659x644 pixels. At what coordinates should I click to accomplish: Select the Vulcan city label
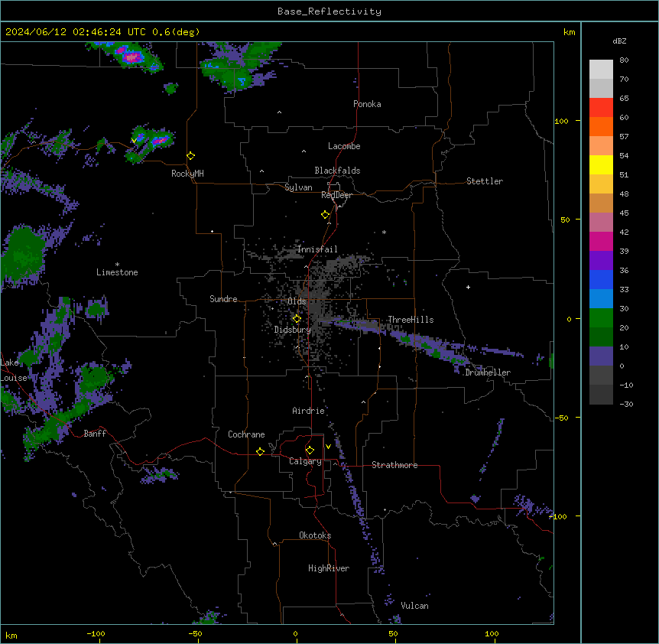click(414, 606)
